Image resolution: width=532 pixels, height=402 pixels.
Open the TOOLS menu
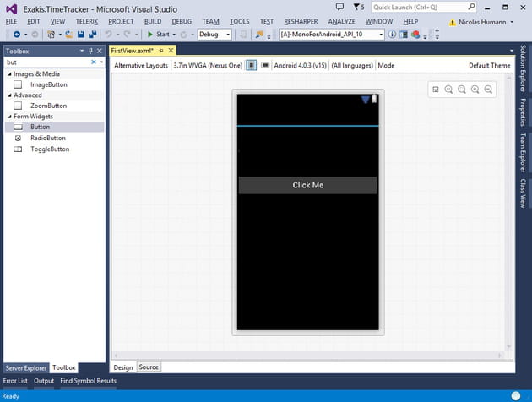[240, 22]
